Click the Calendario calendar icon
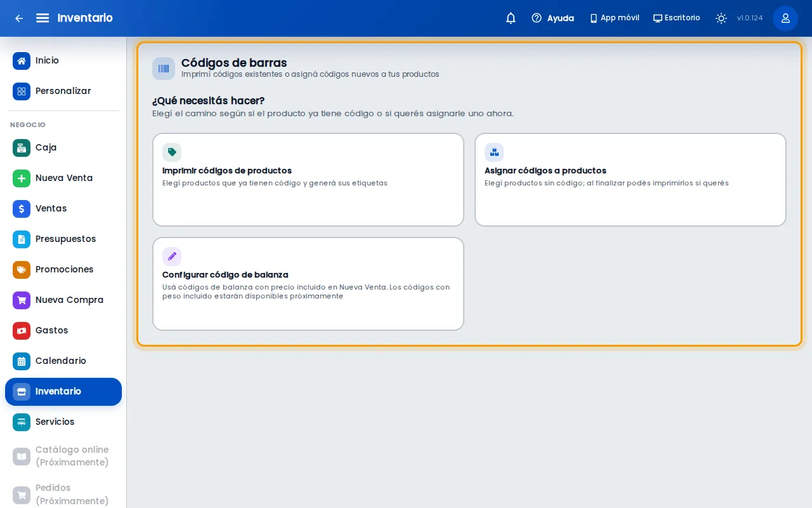Image resolution: width=812 pixels, height=508 pixels. [x=22, y=361]
